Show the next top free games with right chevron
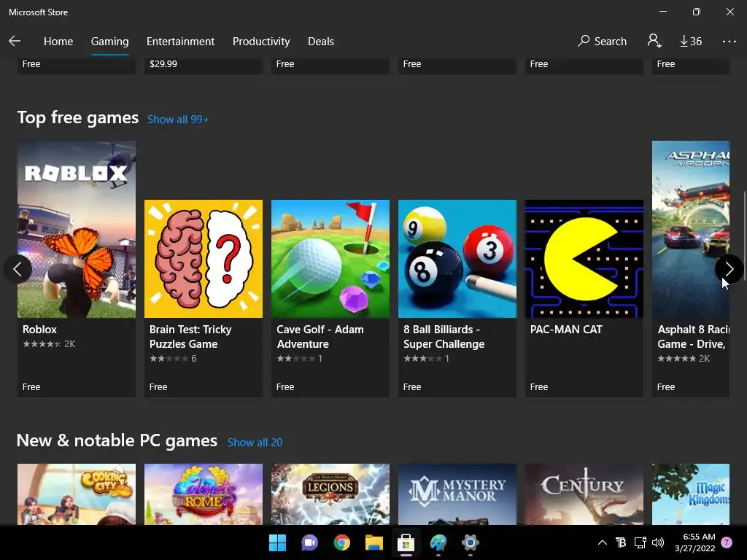Screen dimensions: 747x560 click(729, 269)
